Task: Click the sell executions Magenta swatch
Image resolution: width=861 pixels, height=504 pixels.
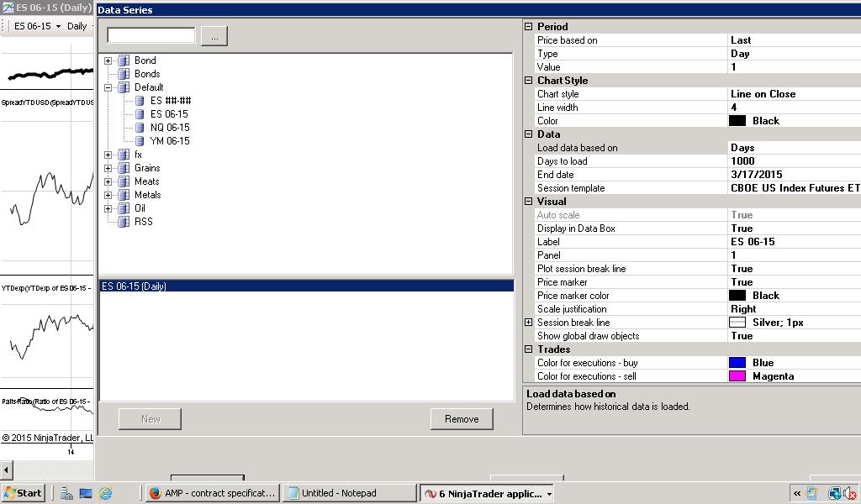Action: coord(737,376)
